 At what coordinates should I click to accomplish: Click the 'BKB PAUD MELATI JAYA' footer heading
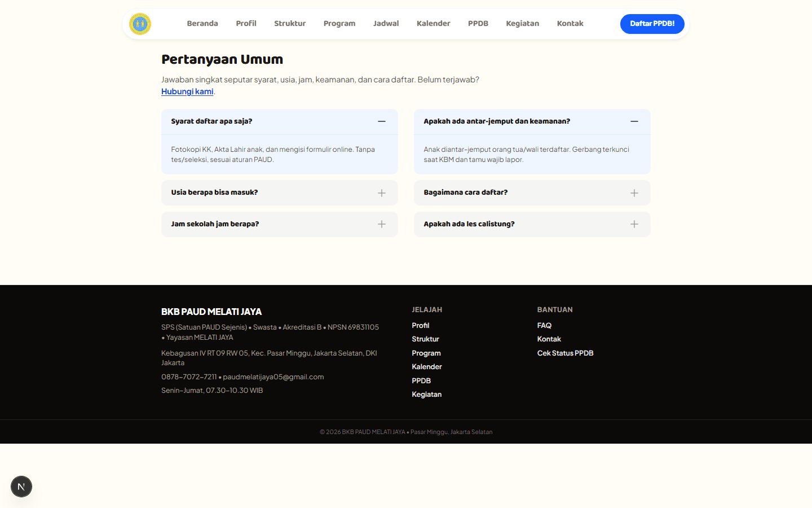point(211,312)
